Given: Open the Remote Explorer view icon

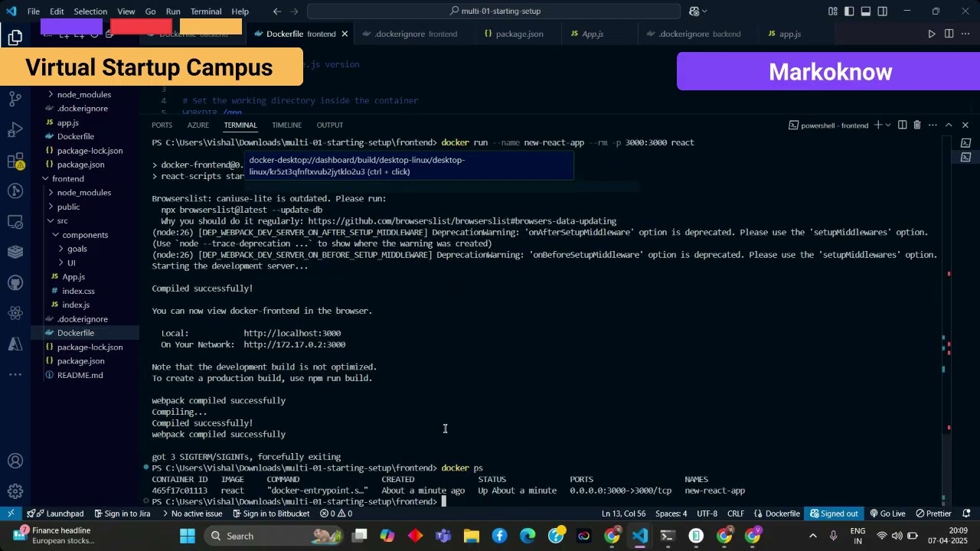Looking at the screenshot, I should 15,221.
